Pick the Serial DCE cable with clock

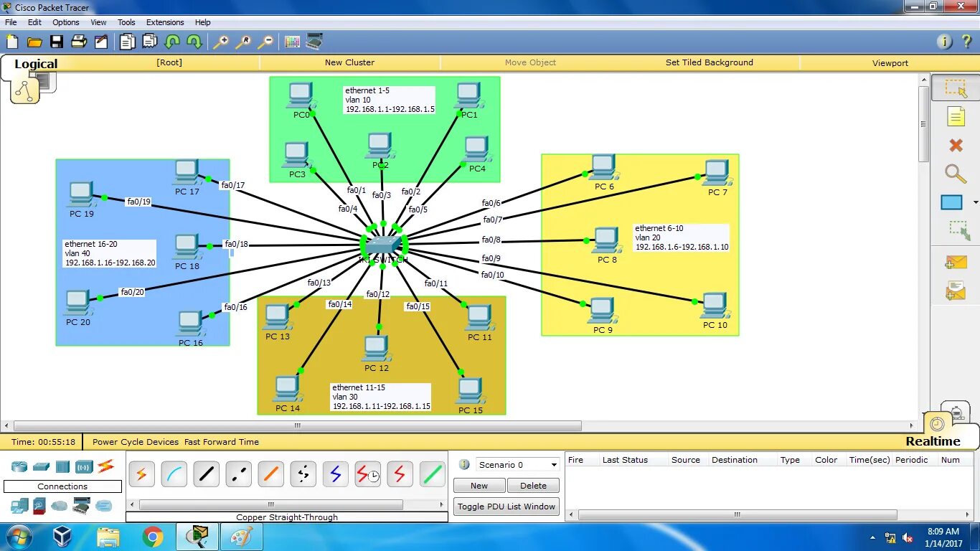tap(367, 474)
